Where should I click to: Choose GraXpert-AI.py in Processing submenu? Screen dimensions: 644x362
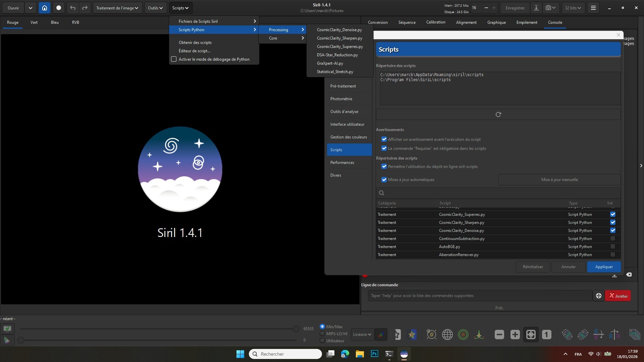pyautogui.click(x=339, y=63)
